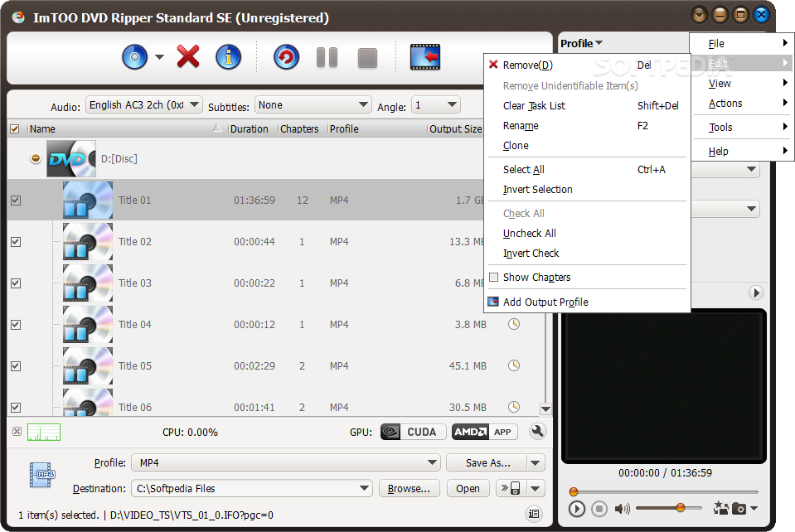Open the Destination folder dropdown
Screen dimensions: 795x532
(x=252, y=488)
